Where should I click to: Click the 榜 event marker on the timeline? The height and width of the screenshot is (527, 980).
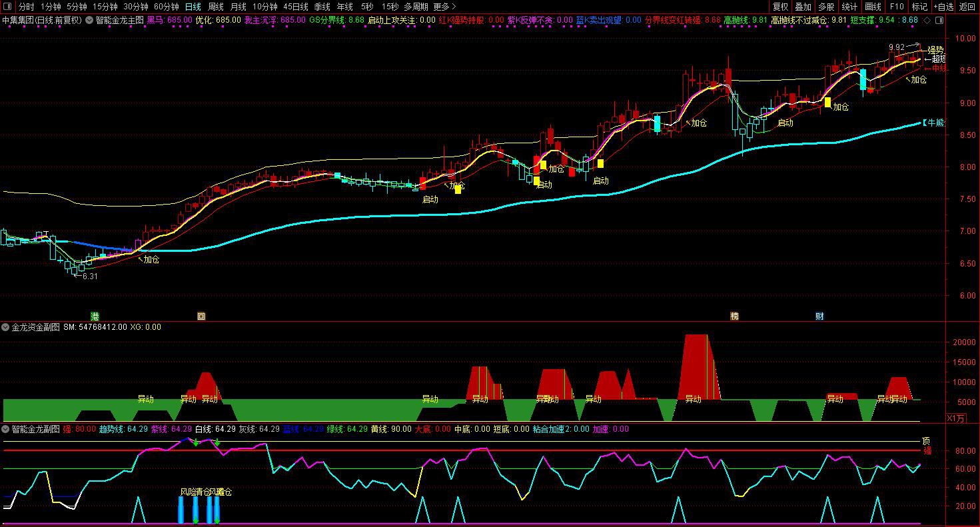coord(735,316)
